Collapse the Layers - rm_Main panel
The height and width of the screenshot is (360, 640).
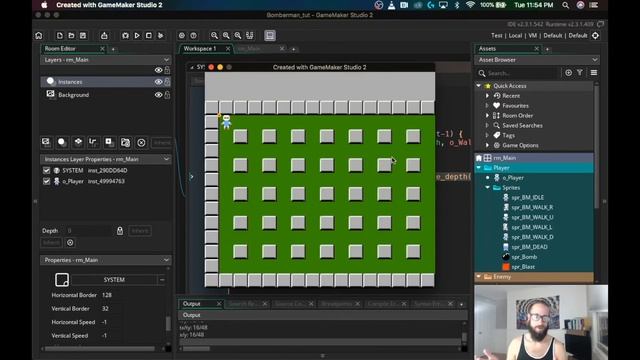[x=166, y=60]
